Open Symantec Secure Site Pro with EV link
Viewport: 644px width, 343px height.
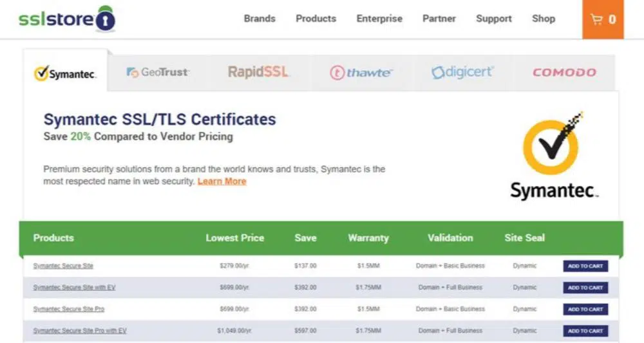coord(80,331)
